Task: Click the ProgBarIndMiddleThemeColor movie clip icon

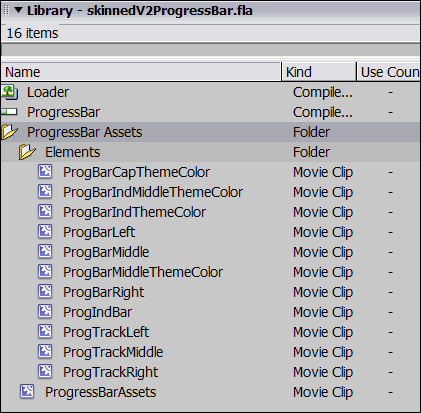Action: click(x=45, y=192)
